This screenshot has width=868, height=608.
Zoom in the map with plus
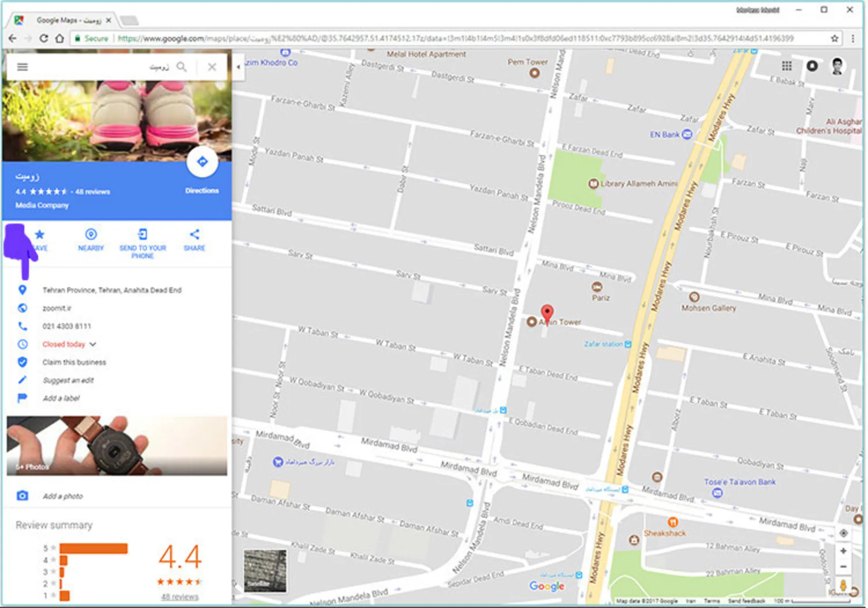pyautogui.click(x=843, y=551)
